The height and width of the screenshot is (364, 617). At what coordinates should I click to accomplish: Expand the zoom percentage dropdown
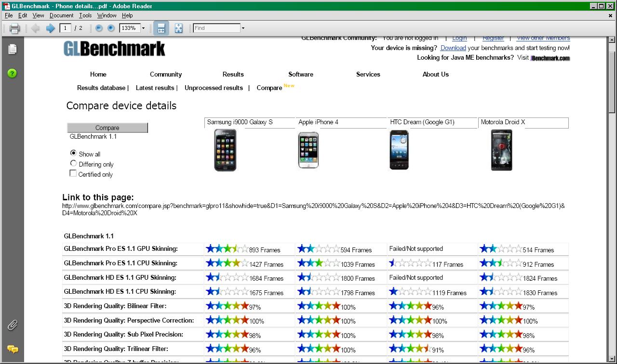tap(143, 28)
